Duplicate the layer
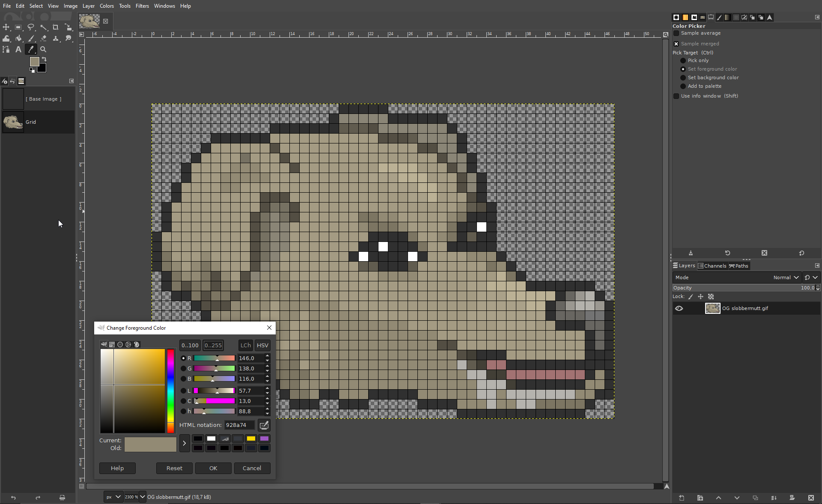 point(755,498)
